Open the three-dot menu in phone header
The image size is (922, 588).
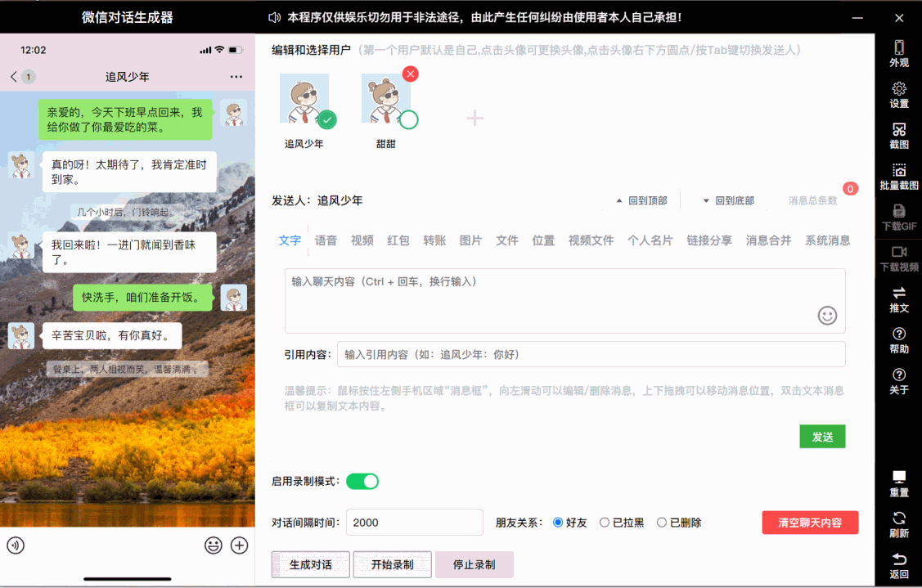(x=236, y=76)
